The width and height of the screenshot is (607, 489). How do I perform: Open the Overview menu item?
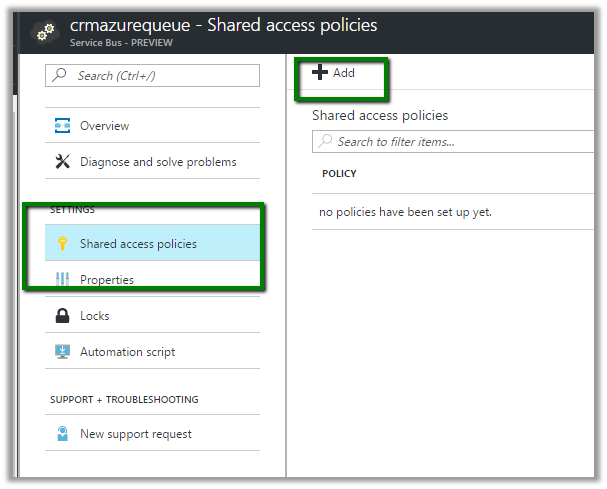pyautogui.click(x=104, y=126)
